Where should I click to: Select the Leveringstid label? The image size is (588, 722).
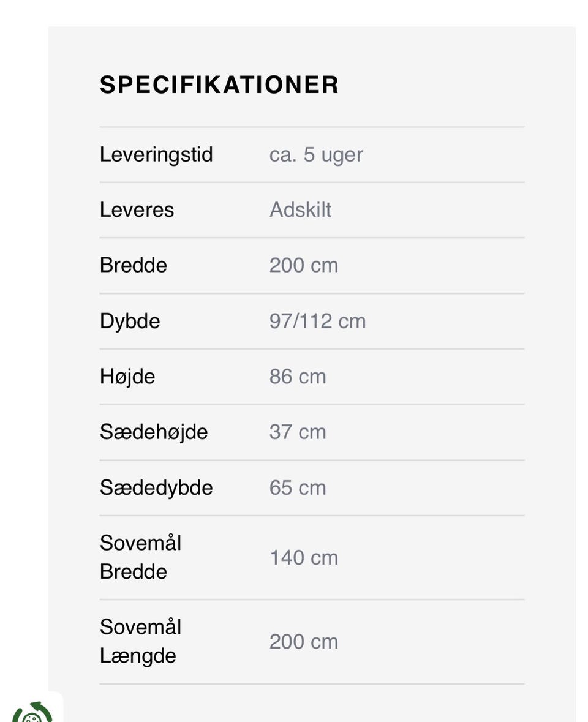[156, 154]
